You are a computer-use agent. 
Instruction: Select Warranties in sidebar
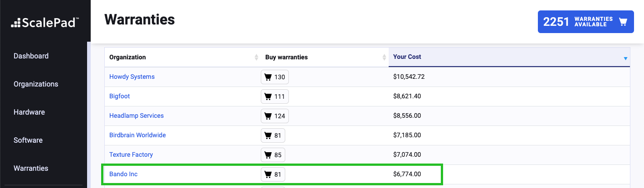(31, 168)
